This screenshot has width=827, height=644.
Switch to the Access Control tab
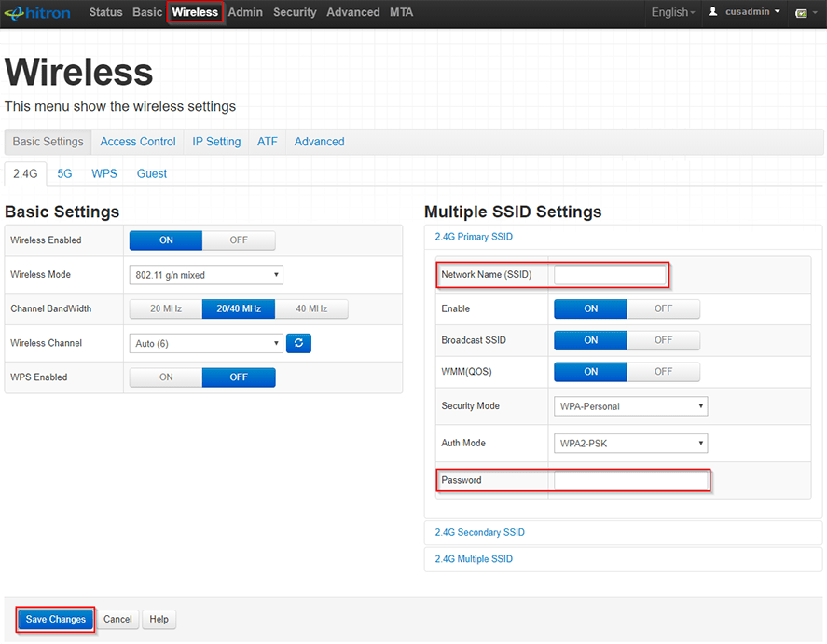(x=138, y=142)
